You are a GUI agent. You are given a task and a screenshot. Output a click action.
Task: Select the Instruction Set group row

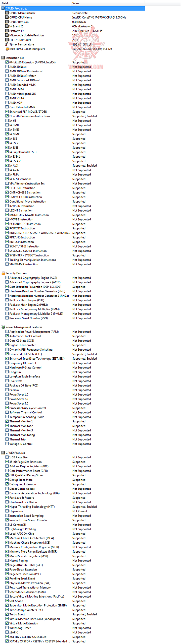click(x=73, y=58)
